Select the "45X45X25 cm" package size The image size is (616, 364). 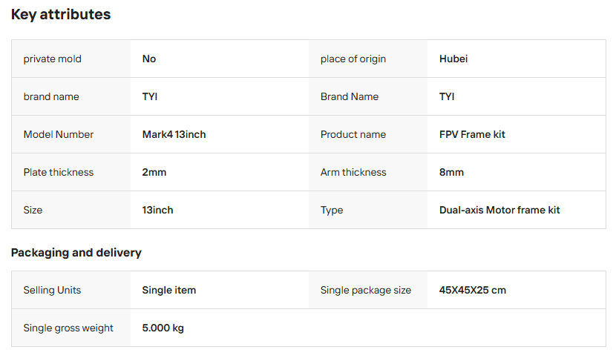473,291
